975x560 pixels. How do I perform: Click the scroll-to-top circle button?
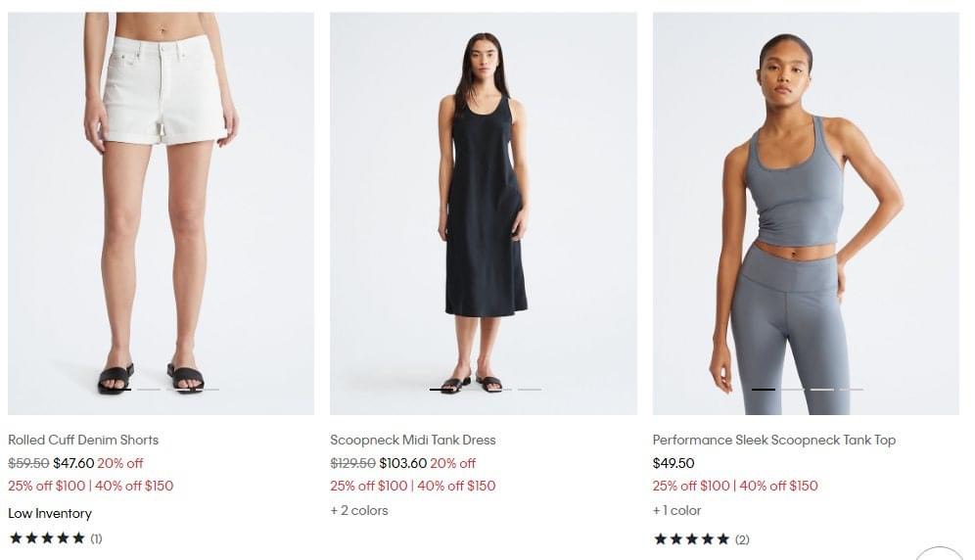940,553
